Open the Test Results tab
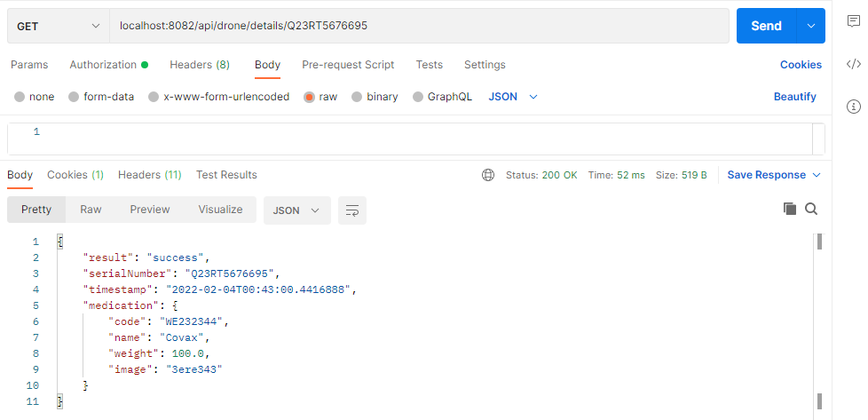868x420 pixels. pos(226,175)
